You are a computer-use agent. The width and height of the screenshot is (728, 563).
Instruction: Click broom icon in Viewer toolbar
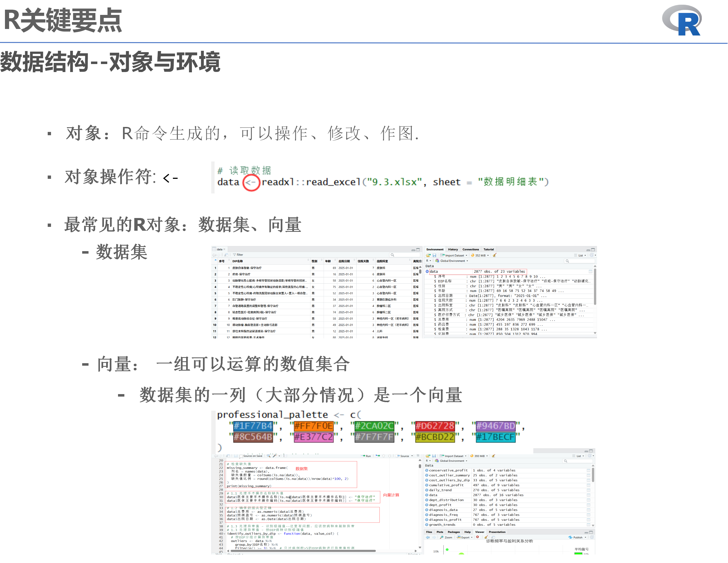coord(486,537)
